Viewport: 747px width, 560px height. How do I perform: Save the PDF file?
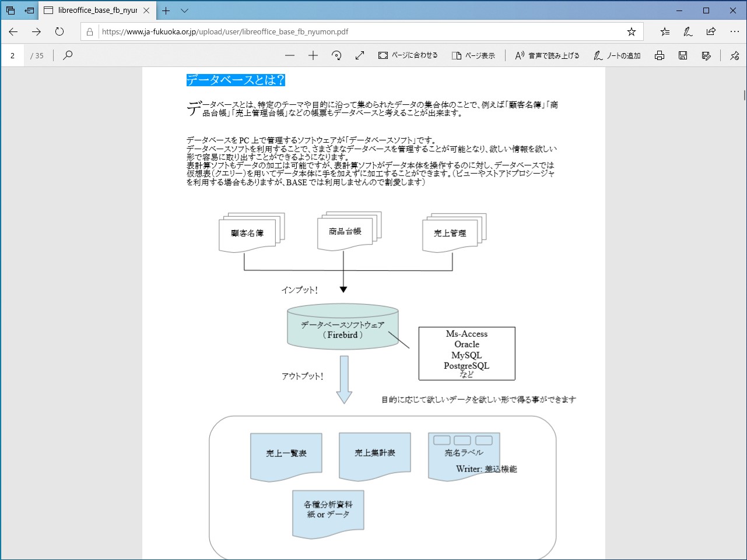click(x=682, y=55)
